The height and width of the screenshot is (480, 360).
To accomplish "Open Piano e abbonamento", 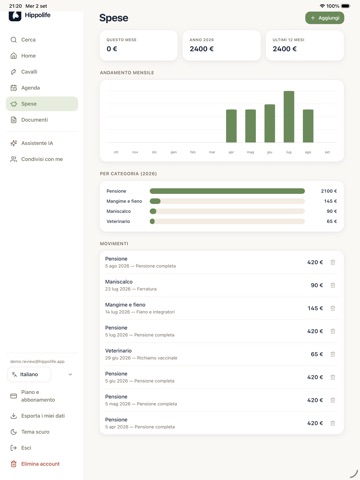I will pos(42,396).
